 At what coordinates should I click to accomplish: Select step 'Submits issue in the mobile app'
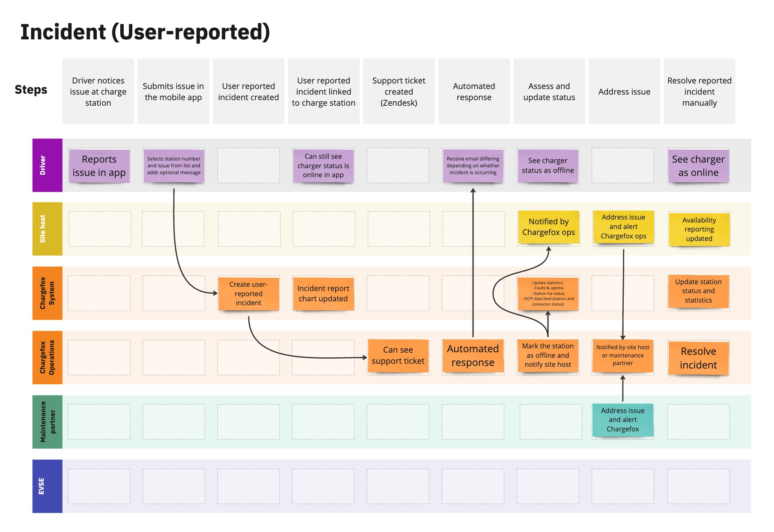pos(173,92)
